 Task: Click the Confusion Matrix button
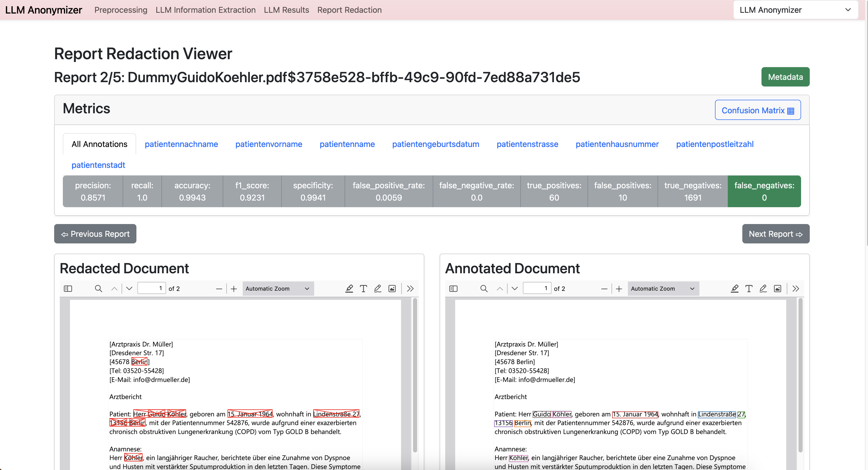pos(757,110)
